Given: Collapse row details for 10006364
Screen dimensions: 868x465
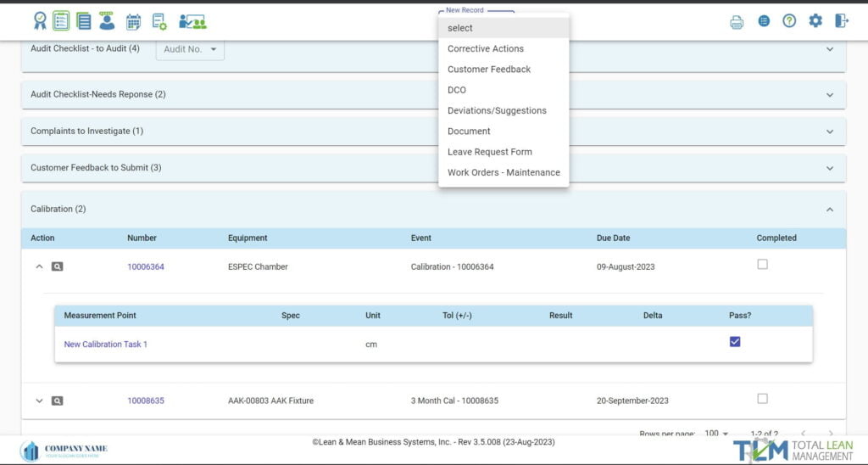Looking at the screenshot, I should (39, 266).
